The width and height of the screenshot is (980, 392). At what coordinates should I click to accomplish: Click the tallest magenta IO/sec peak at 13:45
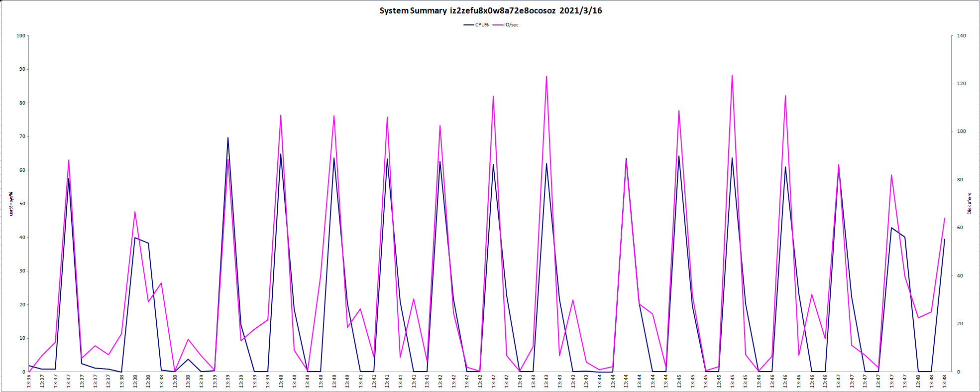click(732, 76)
